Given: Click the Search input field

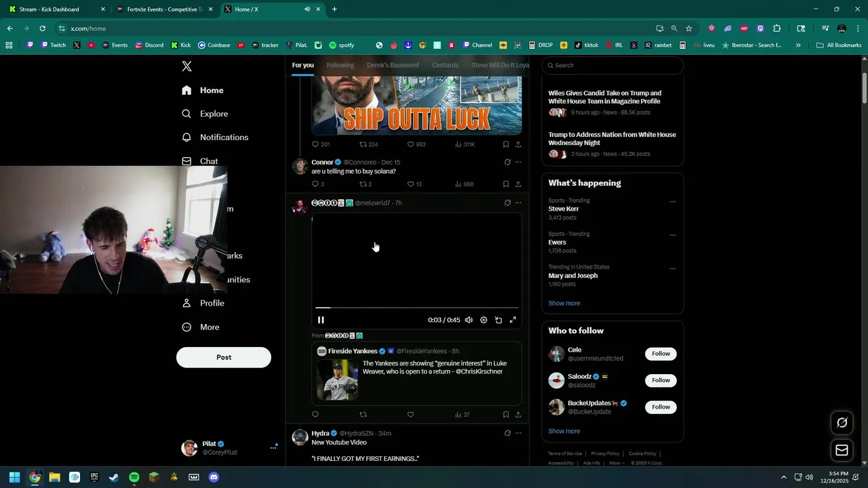Looking at the screenshot, I should coord(612,65).
